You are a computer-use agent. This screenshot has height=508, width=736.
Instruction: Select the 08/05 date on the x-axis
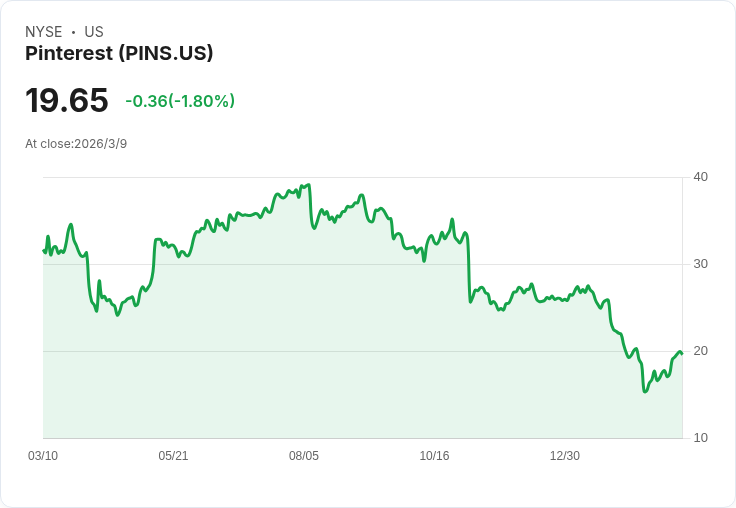point(304,456)
